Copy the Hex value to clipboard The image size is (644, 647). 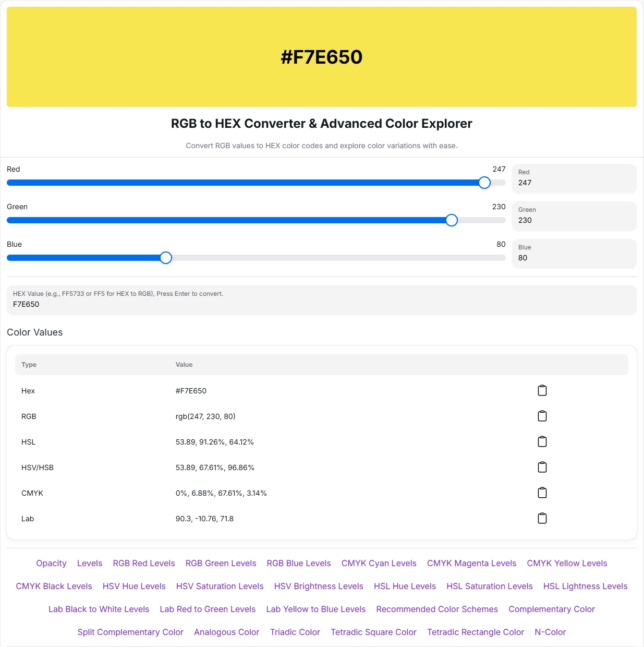coord(542,390)
